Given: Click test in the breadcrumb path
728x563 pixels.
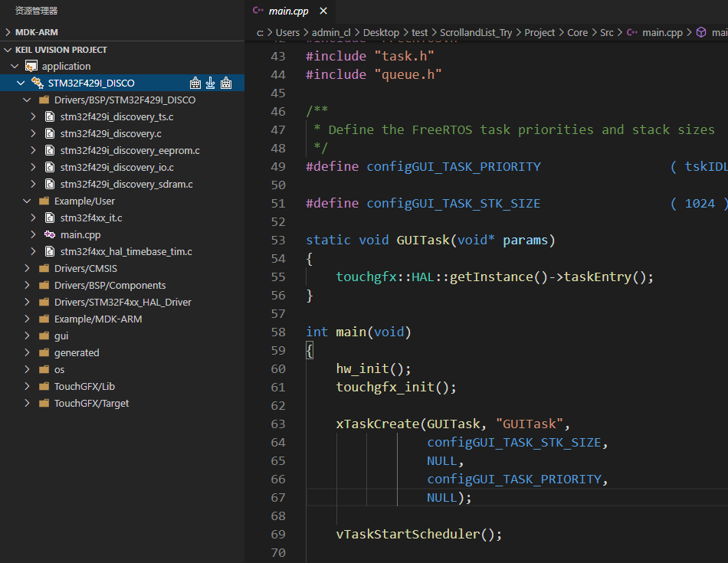Looking at the screenshot, I should coord(419,32).
